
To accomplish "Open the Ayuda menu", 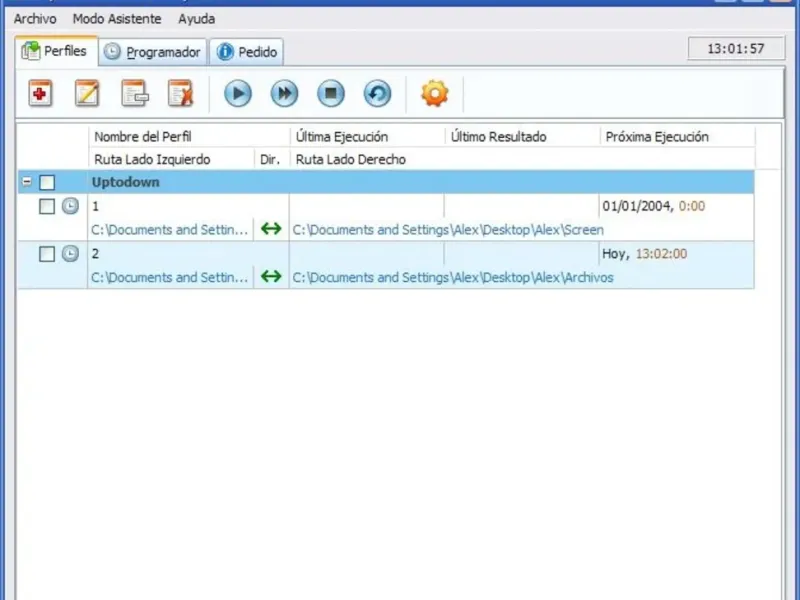I will [x=196, y=19].
